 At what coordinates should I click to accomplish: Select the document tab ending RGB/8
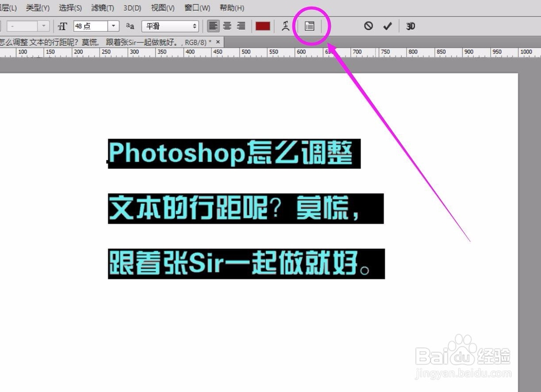point(111,42)
